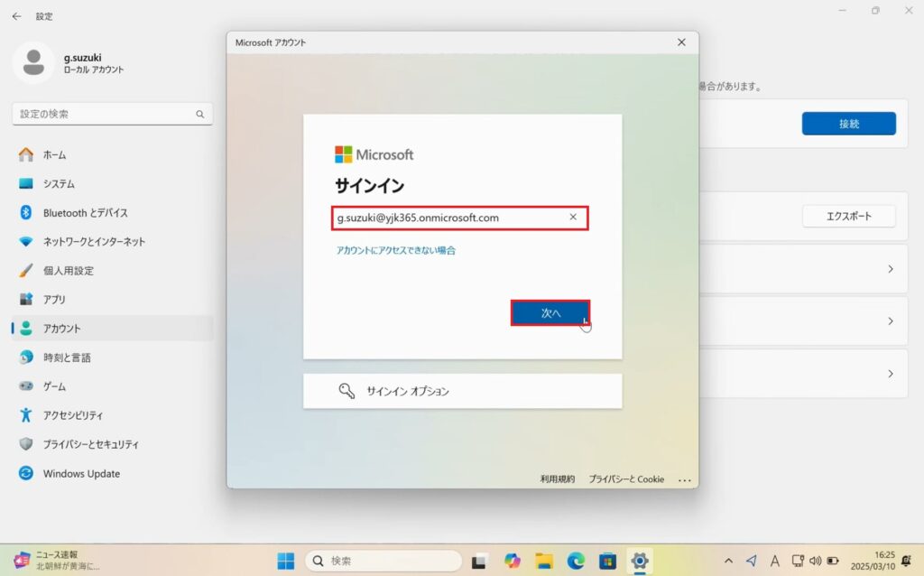Switch input mode via the IME A icon
924x576 pixels.
coord(774,561)
